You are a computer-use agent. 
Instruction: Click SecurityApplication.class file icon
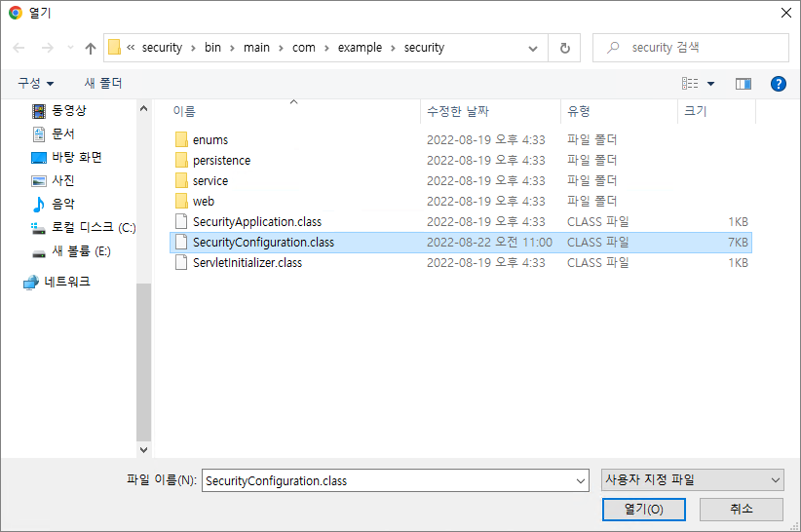click(x=181, y=221)
